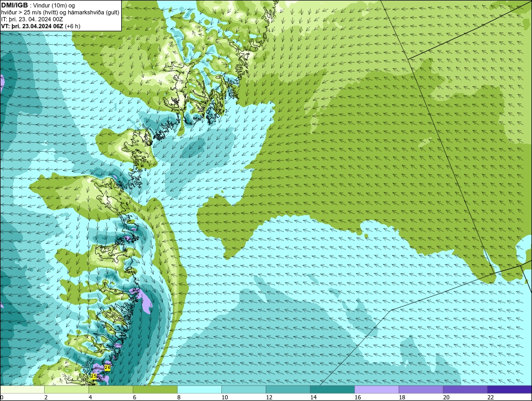Screen dimensions: 532x401
Task: Click the color scale tick label '12'
Action: tap(269, 397)
